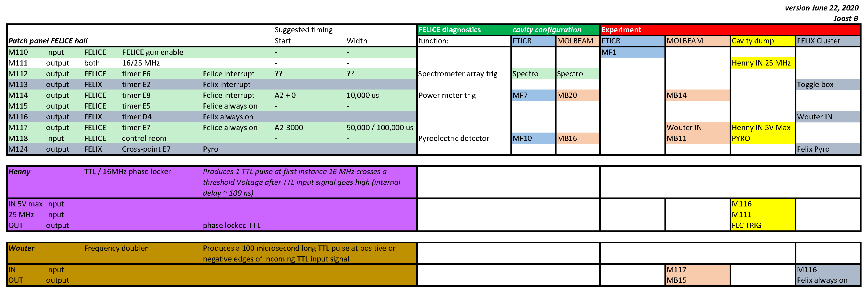Click the Felix Pyro cell

(813, 149)
